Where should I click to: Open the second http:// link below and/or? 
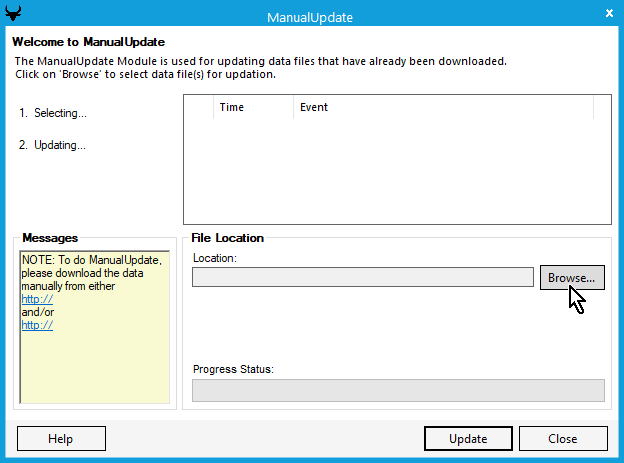pyautogui.click(x=37, y=325)
